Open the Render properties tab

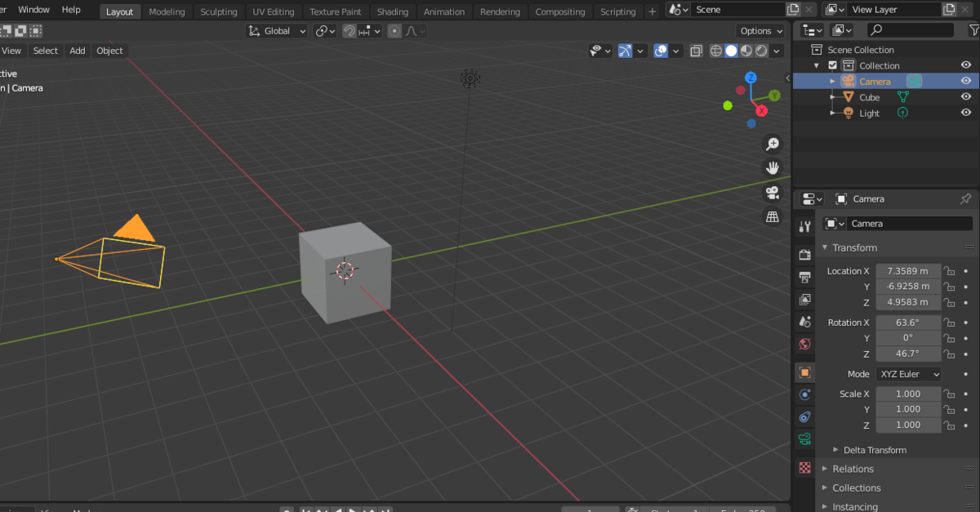(804, 256)
